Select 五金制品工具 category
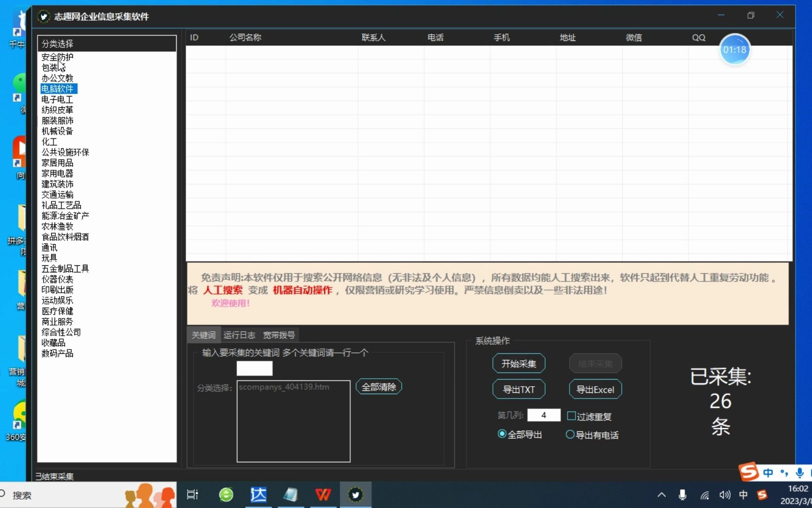Viewport: 812px width, 508px height. coord(65,269)
